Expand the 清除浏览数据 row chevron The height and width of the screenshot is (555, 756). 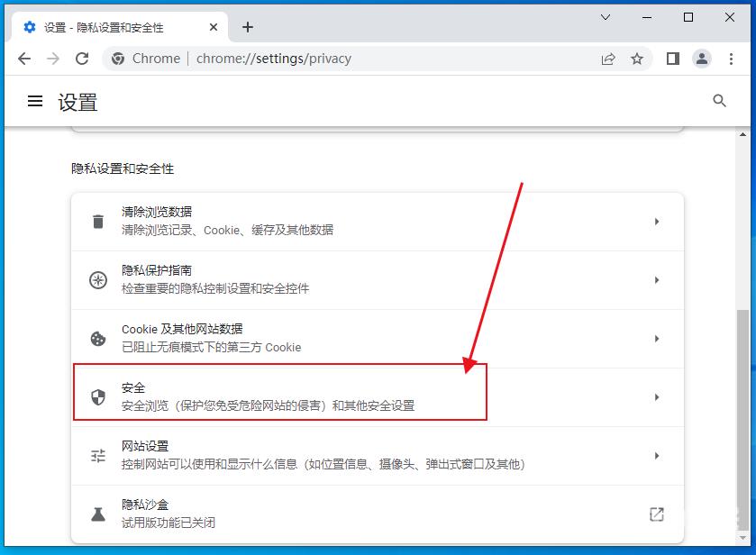(657, 220)
